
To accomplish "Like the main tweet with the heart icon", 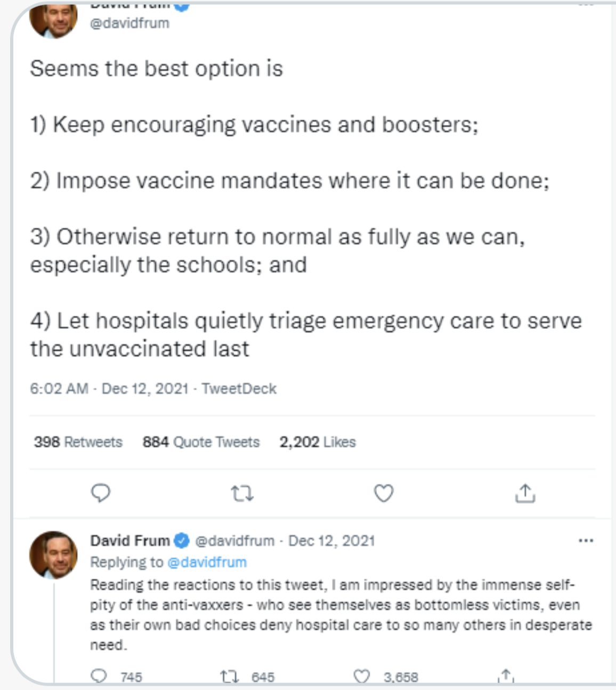I will [384, 493].
